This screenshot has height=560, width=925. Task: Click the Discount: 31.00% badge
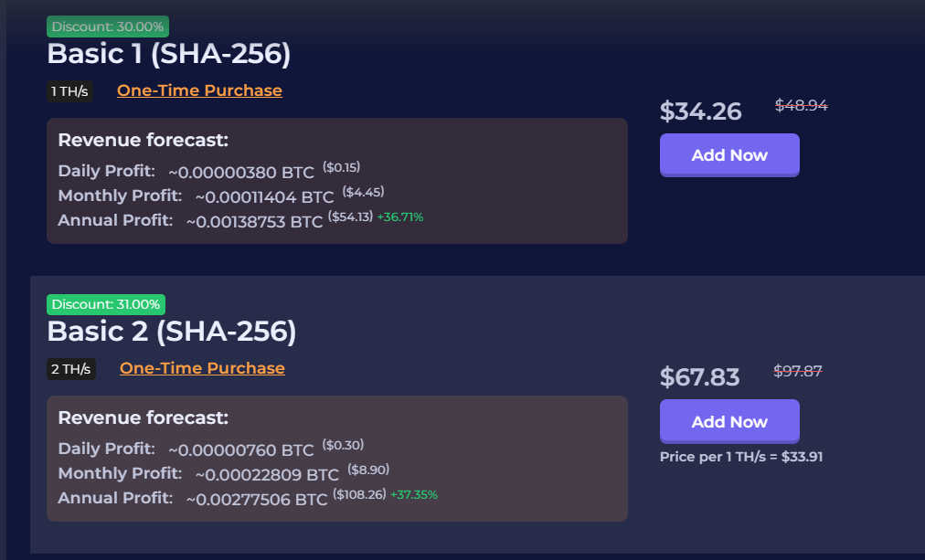pyautogui.click(x=106, y=304)
